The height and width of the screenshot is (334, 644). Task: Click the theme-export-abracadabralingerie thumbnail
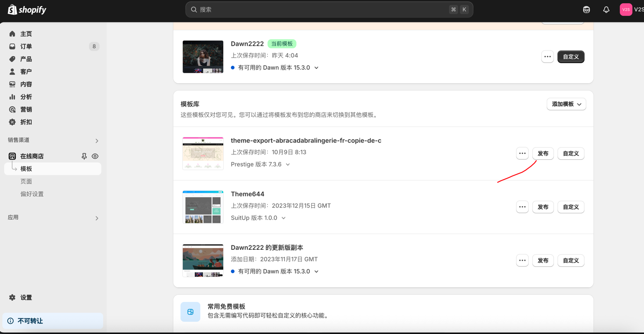203,153
